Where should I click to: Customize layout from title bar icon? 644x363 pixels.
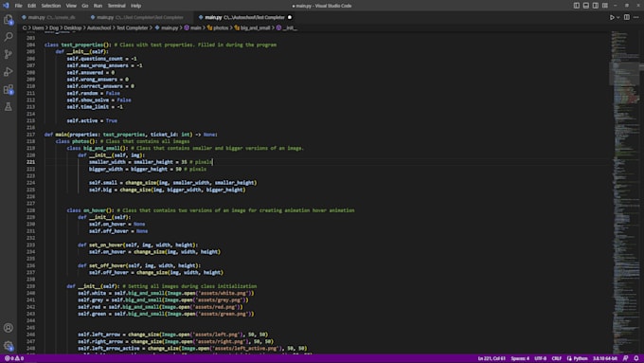(x=605, y=6)
